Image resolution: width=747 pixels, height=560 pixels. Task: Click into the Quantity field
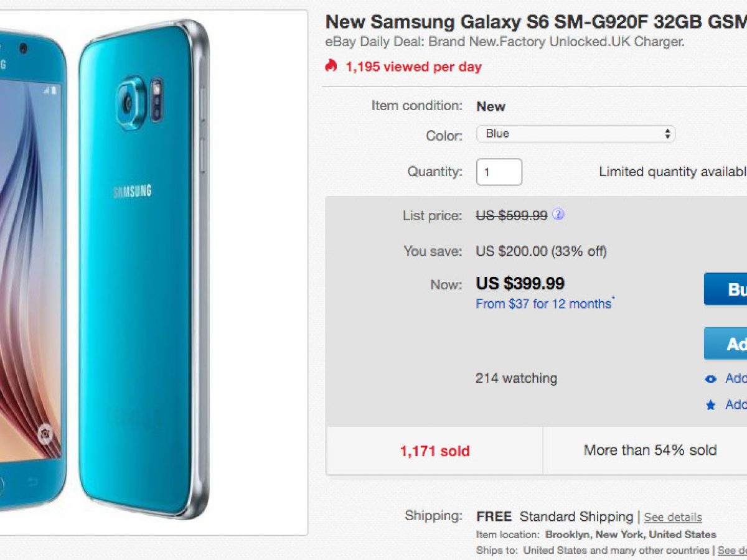(499, 172)
